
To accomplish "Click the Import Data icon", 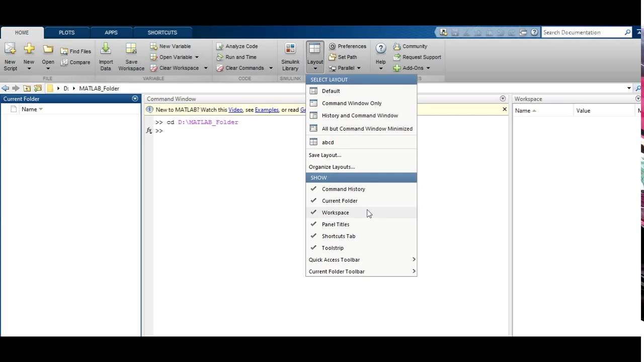I will [106, 49].
